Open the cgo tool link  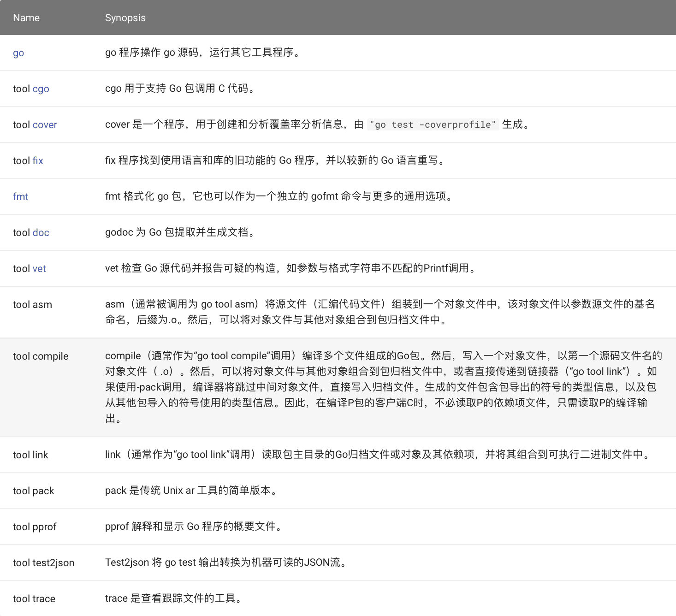(41, 89)
